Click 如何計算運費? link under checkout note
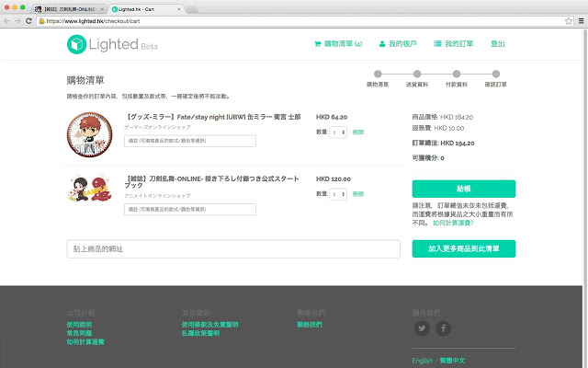Viewport: 588px width, 368px height. pyautogui.click(x=453, y=223)
